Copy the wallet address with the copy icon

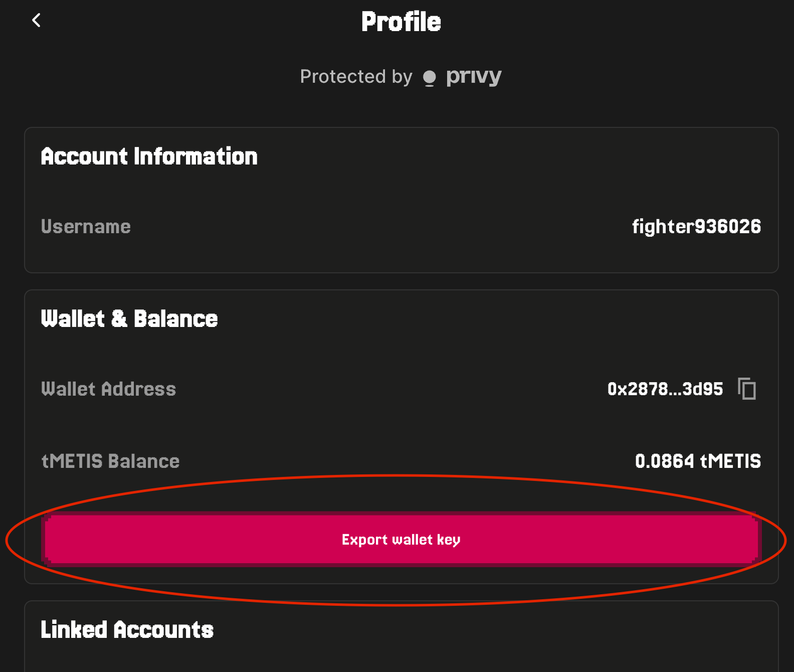click(747, 389)
